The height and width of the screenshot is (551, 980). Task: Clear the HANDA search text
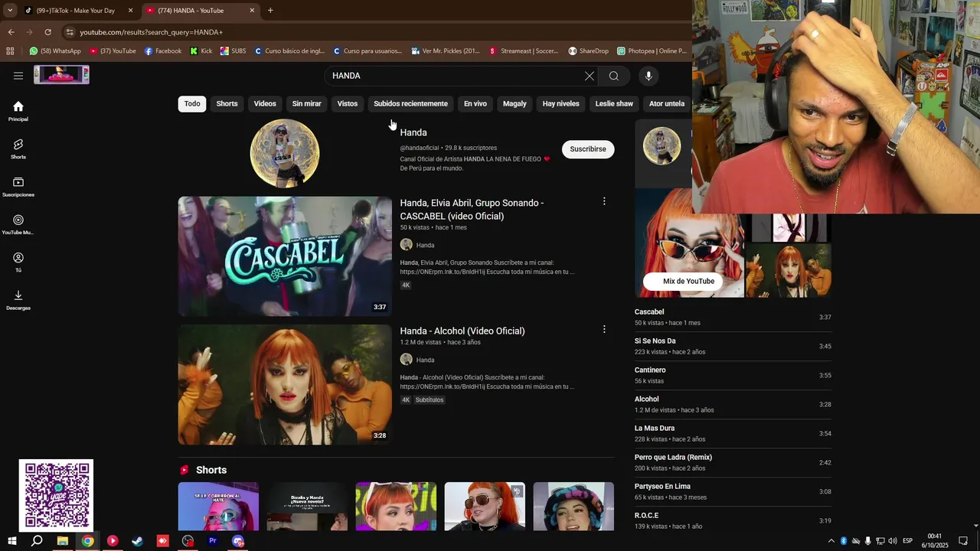589,76
